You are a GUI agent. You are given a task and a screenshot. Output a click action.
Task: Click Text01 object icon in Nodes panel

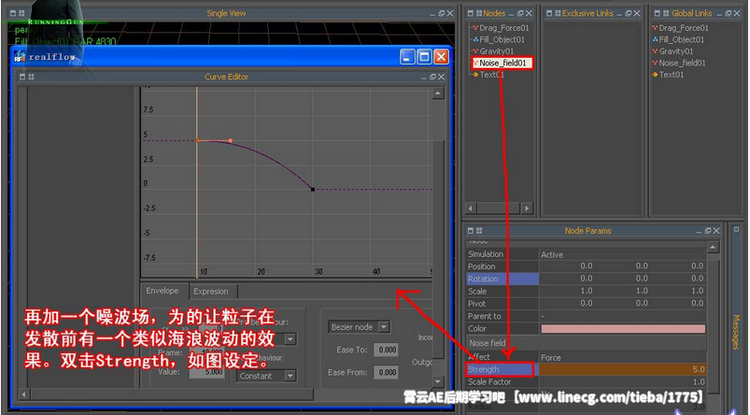click(x=475, y=75)
